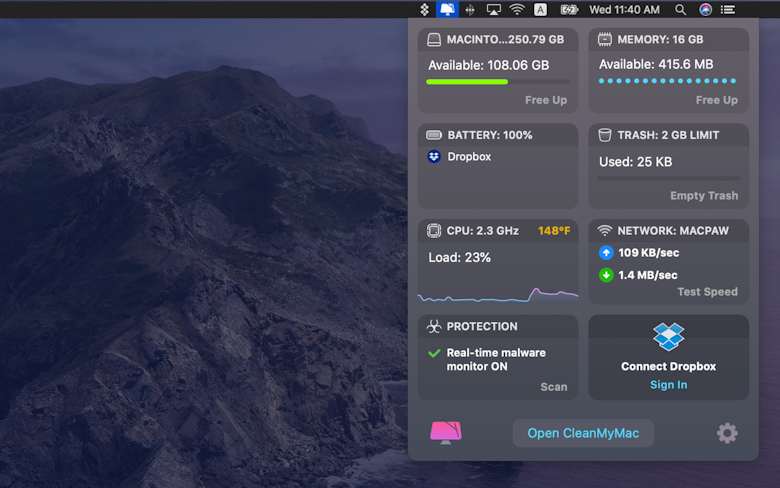The width and height of the screenshot is (780, 488).
Task: Click the biohazard Protection icon
Action: (x=434, y=326)
